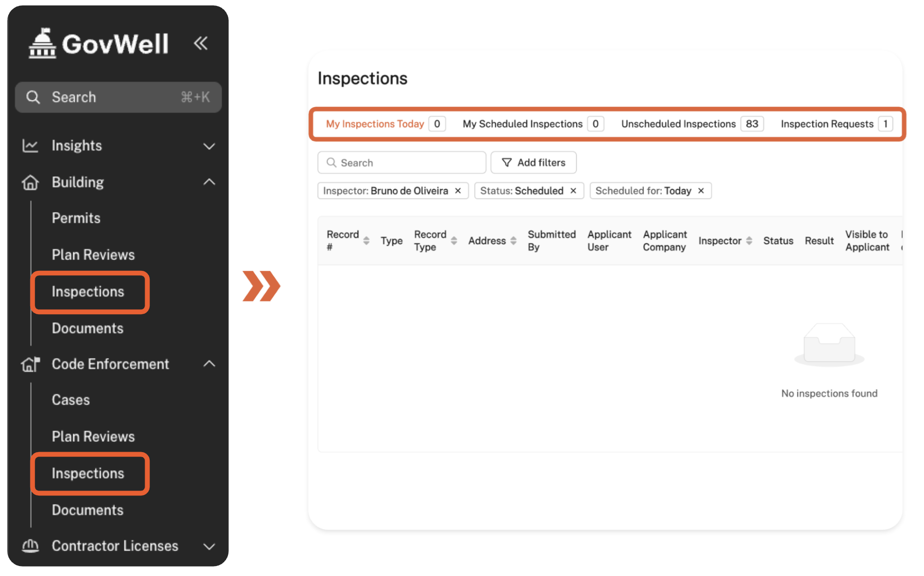Click the GovWell capitol logo icon
924x576 pixels.
(x=42, y=44)
